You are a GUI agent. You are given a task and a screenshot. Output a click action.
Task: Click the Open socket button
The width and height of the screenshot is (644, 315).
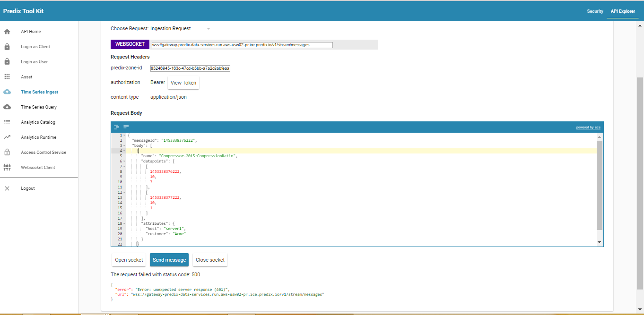click(129, 260)
